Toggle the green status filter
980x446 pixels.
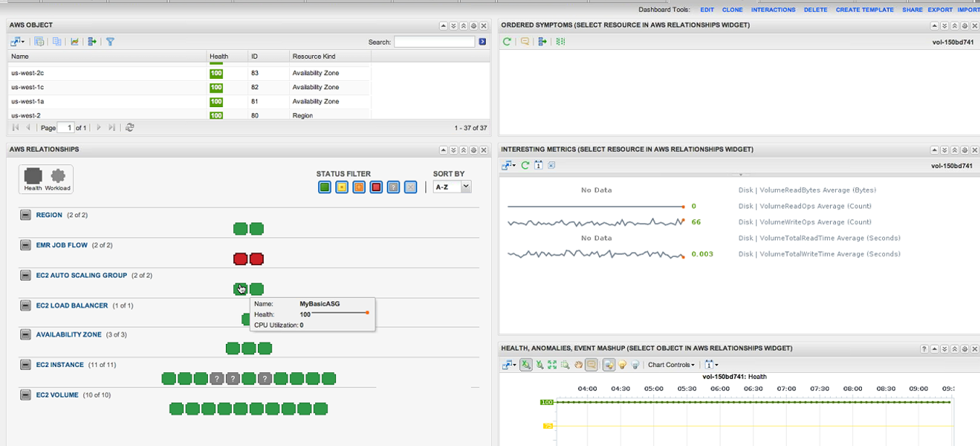324,188
